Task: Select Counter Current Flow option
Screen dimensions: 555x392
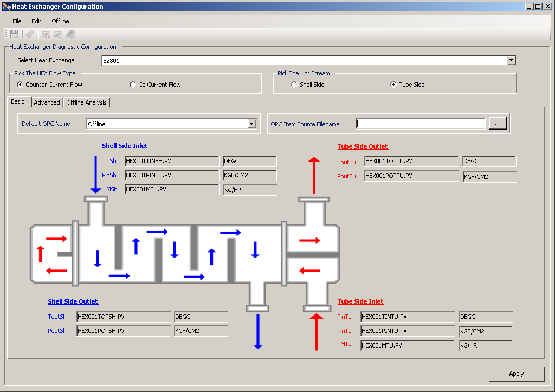Action: 19,85
